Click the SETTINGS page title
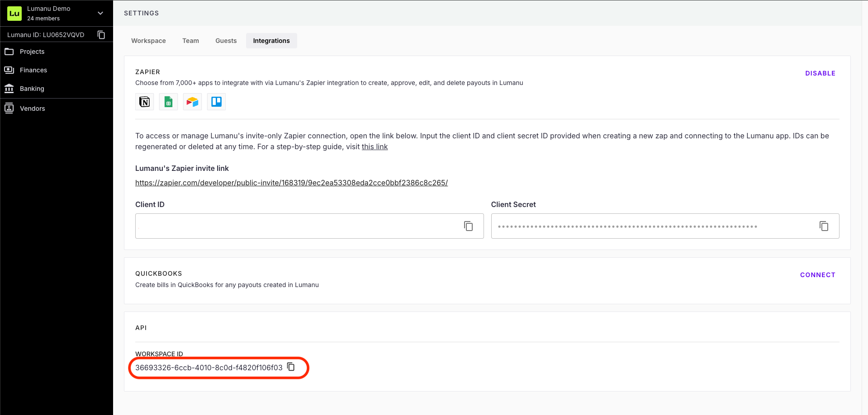868x415 pixels. pos(141,13)
